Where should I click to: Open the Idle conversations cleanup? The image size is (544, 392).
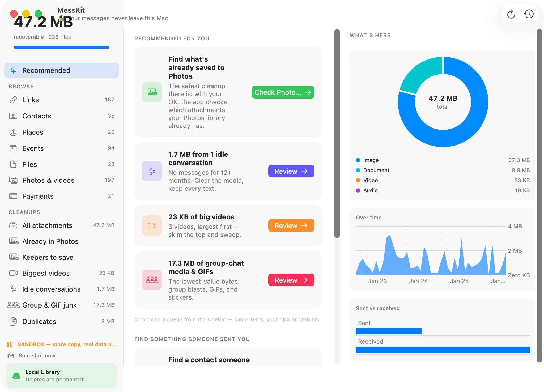[62, 289]
